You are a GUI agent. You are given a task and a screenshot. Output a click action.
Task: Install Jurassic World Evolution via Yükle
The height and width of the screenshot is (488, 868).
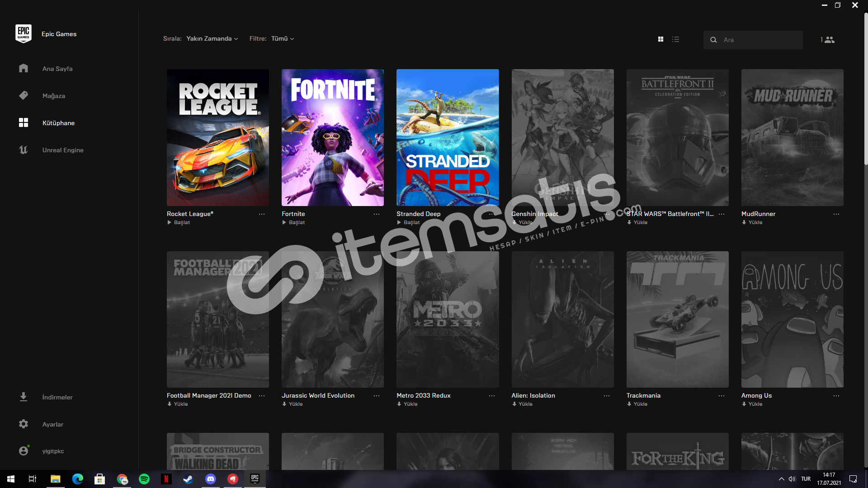click(292, 404)
